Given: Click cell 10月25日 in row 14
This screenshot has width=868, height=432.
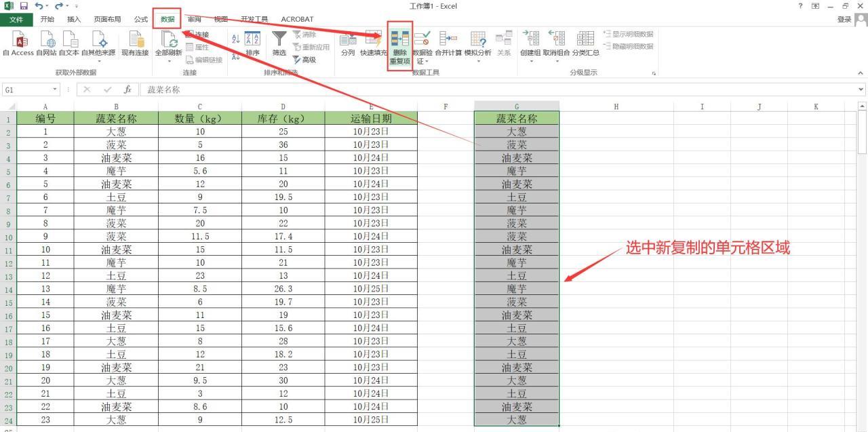Looking at the screenshot, I should click(x=371, y=289).
